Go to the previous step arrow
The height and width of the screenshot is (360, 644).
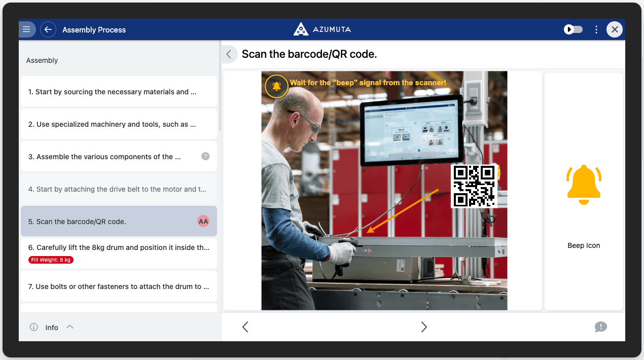pos(245,327)
